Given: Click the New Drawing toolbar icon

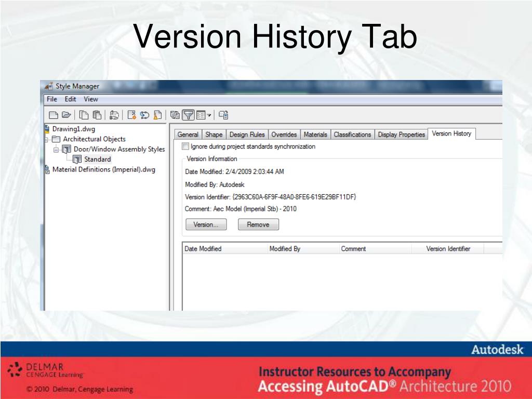Looking at the screenshot, I should pos(54,115).
